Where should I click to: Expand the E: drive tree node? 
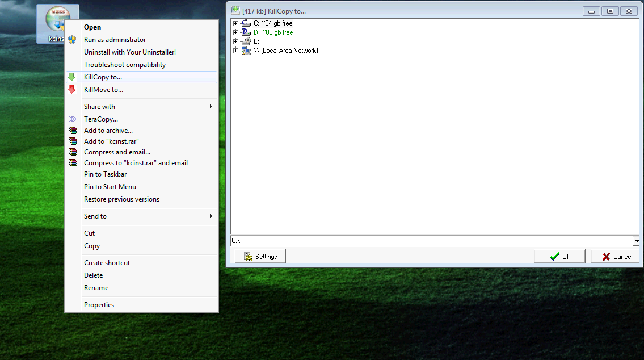point(235,41)
